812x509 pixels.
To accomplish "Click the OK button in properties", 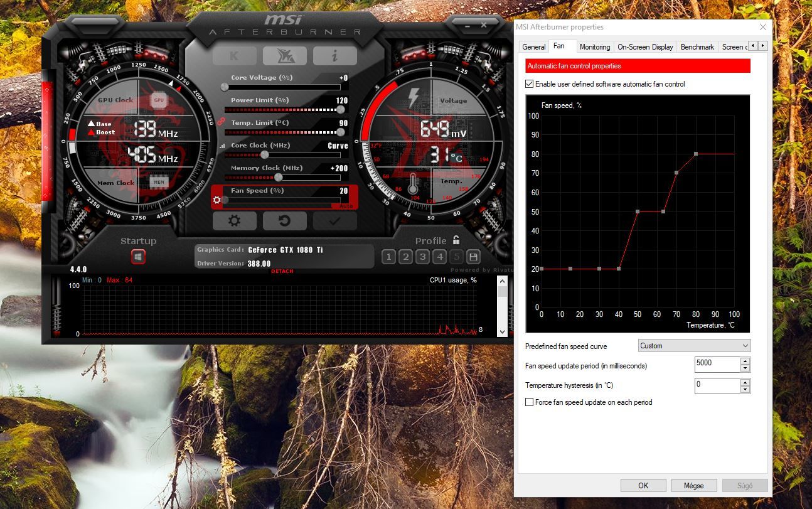I will (x=643, y=485).
